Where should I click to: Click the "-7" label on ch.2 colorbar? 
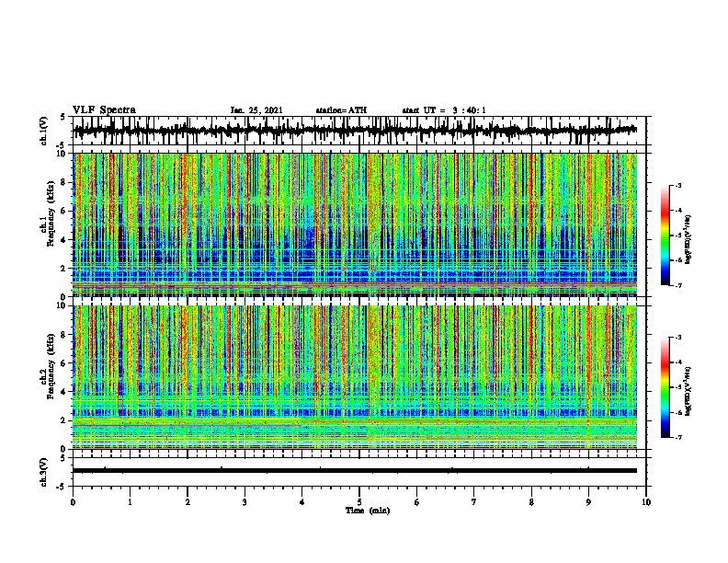[x=677, y=437]
